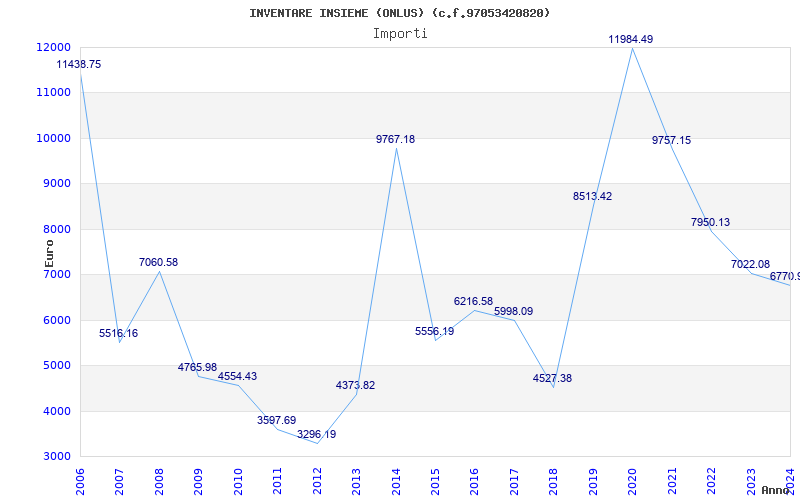Screen dimensions: 800x500
Task: Click the 8513.42 value label
Action: (x=592, y=196)
